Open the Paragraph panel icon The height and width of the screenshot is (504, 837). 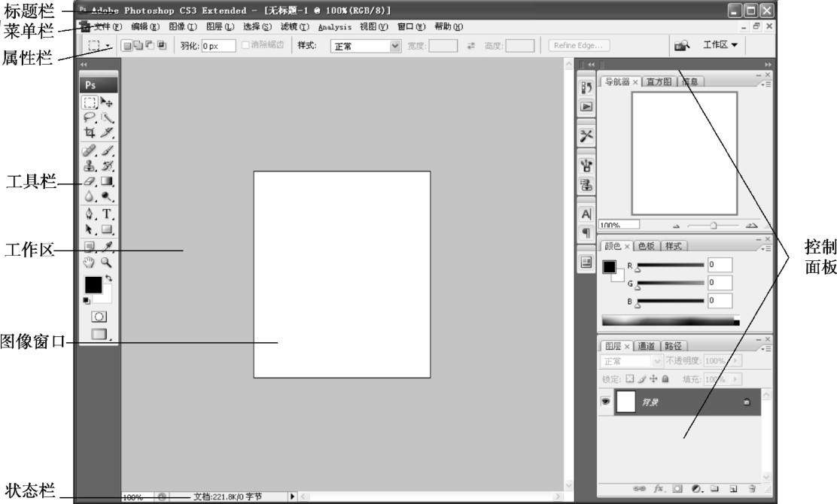pos(586,233)
